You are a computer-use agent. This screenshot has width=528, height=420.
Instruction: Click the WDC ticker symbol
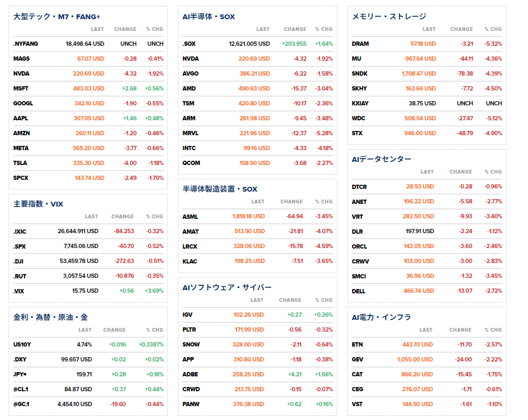pyautogui.click(x=359, y=118)
